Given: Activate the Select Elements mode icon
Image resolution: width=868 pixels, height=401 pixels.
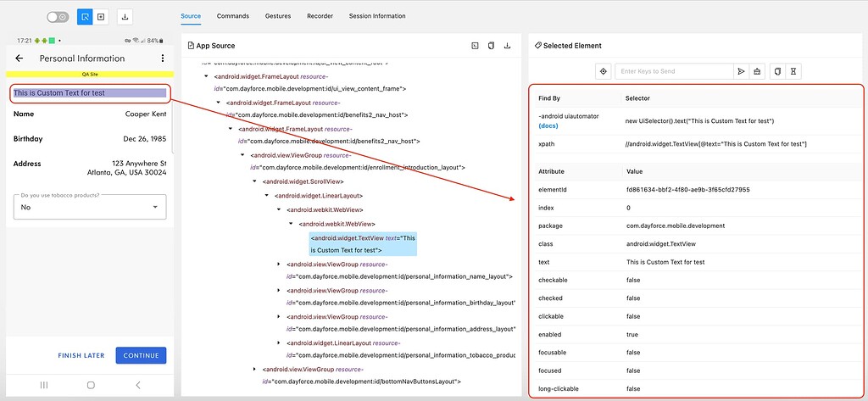Looking at the screenshot, I should 85,17.
